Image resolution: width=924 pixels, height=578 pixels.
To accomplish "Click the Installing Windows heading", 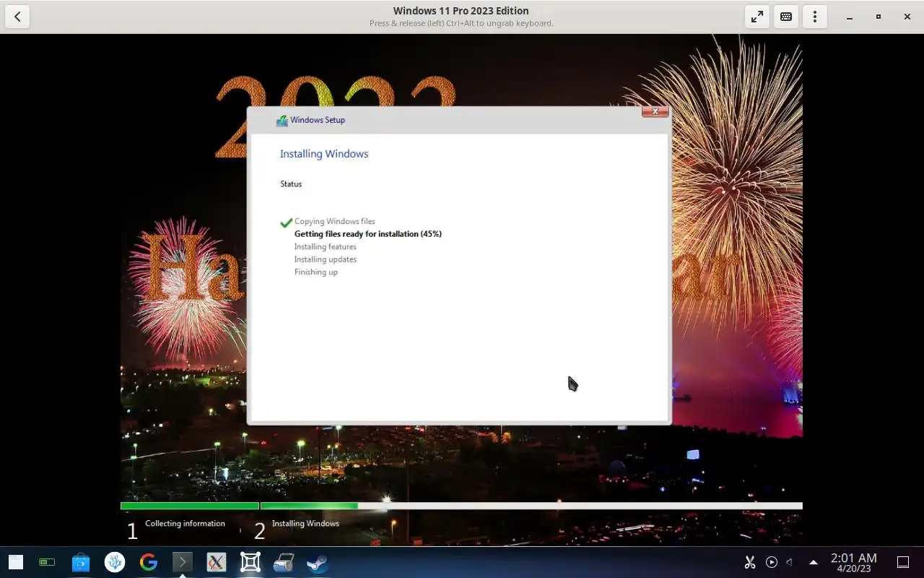I will (324, 154).
